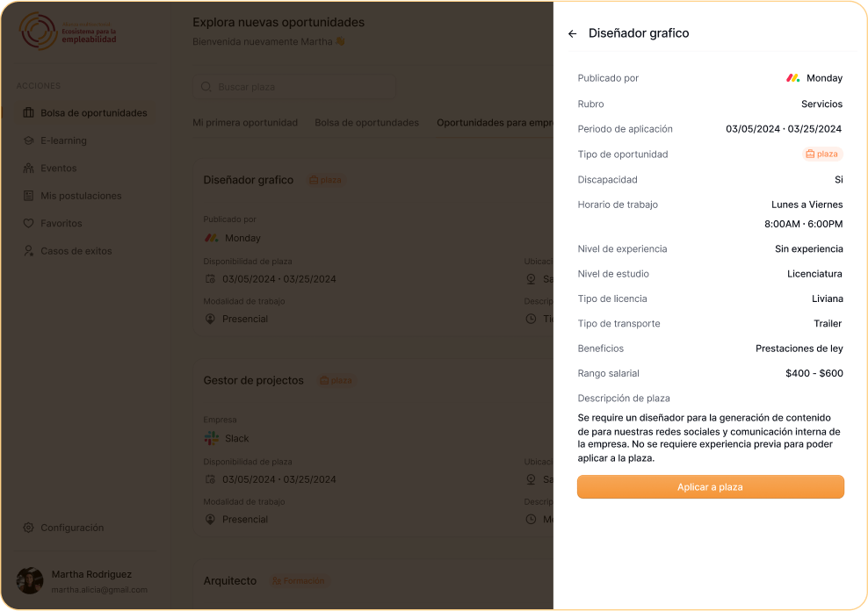Screen dimensions: 868x611
Task: Click the plaza badge in Tipo de oportunidad
Action: click(x=822, y=155)
